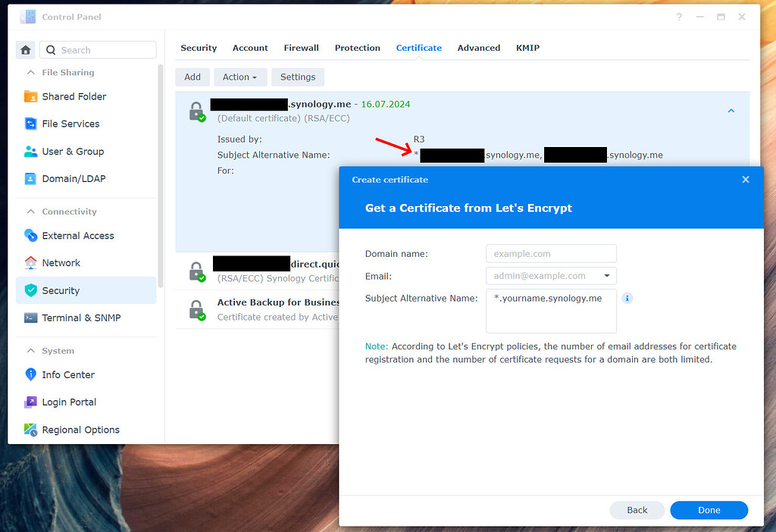Switch to the Firewall tab
The image size is (776, 532).
(301, 47)
